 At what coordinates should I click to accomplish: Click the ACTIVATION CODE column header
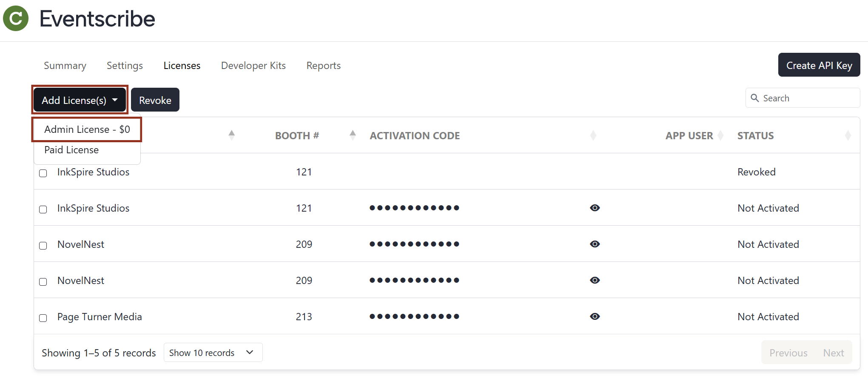415,136
